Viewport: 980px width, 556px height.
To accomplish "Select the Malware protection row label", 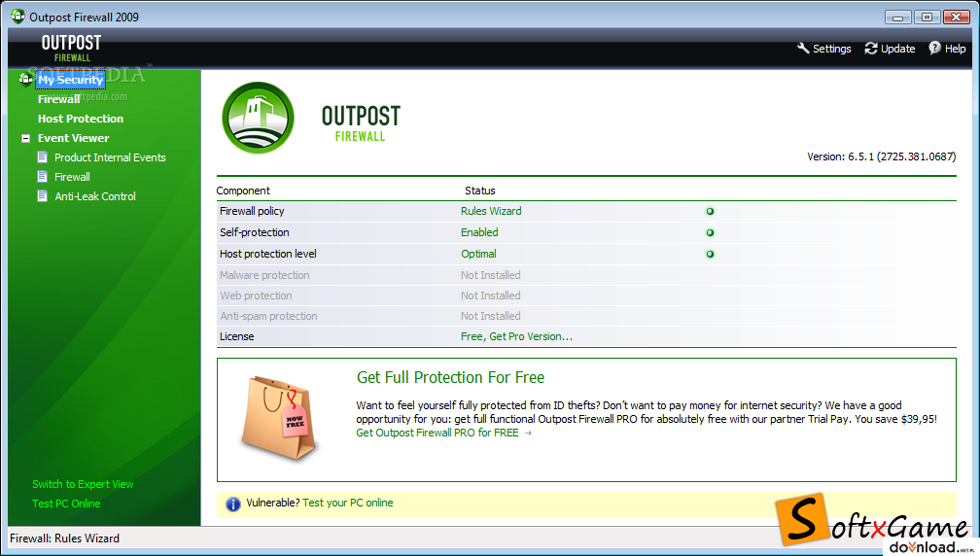I will point(264,275).
